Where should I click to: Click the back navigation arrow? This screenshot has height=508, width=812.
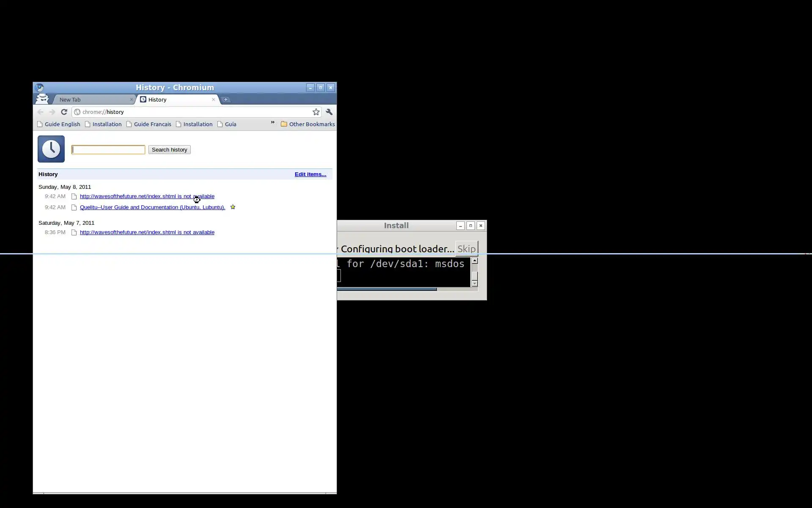41,112
